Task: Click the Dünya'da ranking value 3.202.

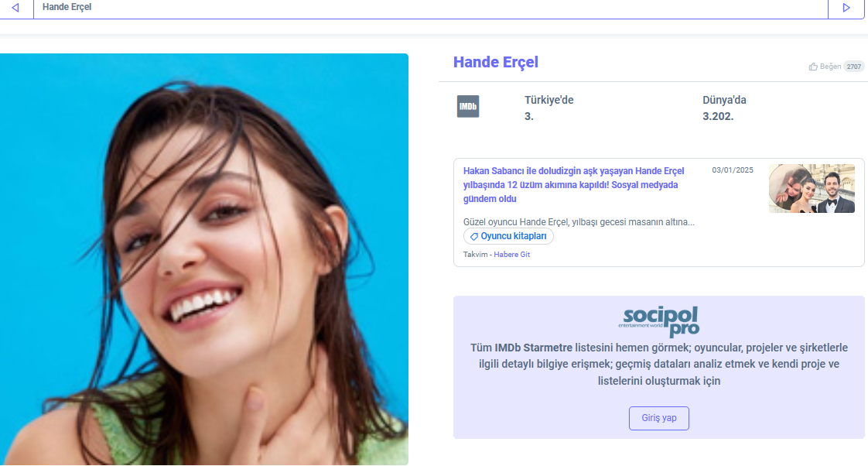Action: click(718, 116)
